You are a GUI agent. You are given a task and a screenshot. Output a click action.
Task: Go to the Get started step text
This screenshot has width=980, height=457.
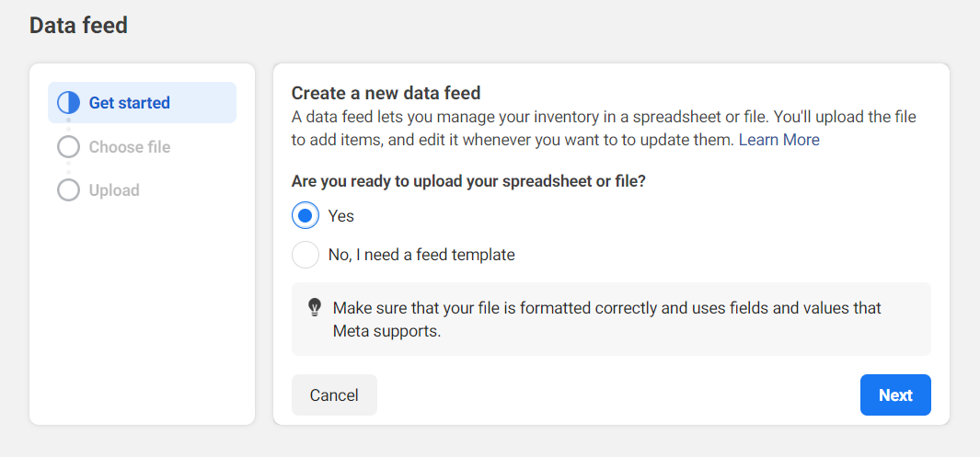[x=129, y=103]
